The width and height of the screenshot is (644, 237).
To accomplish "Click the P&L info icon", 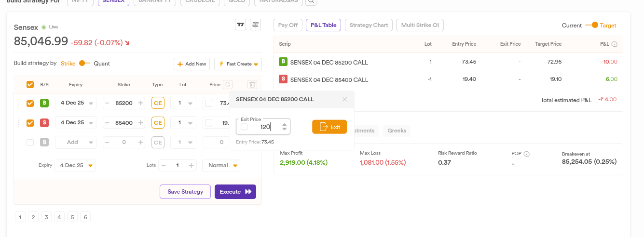I will pos(614,44).
